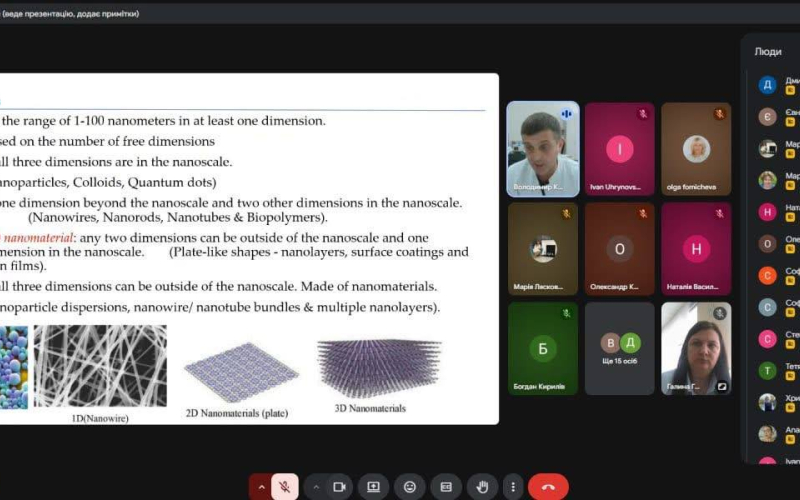Image resolution: width=800 pixels, height=500 pixels.
Task: Open the 'Ще 15 осіб' overflow tile
Action: click(619, 348)
